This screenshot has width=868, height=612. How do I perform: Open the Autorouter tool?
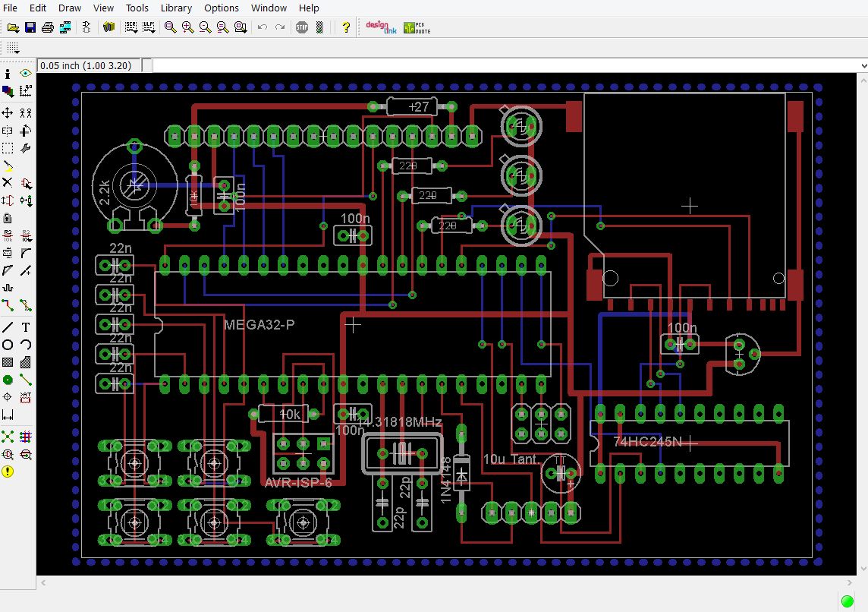(26, 437)
